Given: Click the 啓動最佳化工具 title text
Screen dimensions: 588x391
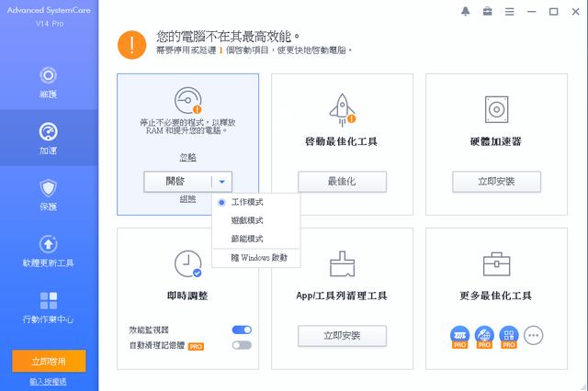Looking at the screenshot, I should [x=341, y=141].
